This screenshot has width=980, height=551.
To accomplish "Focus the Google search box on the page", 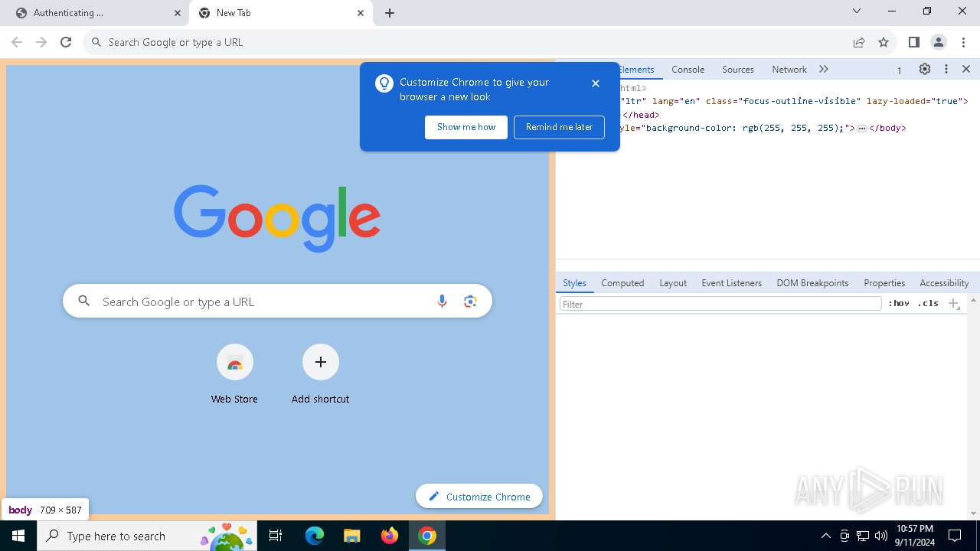I will coord(277,302).
